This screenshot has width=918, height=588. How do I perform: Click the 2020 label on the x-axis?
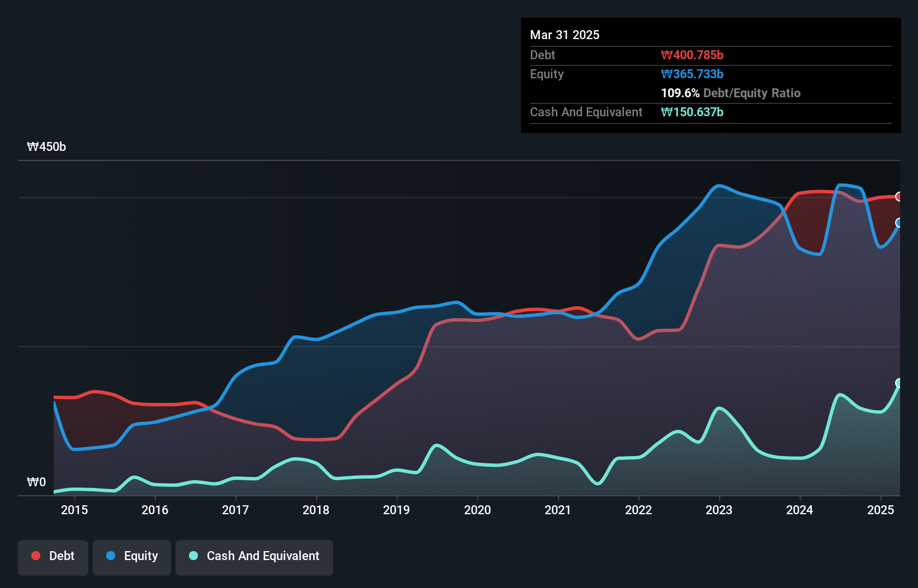(478, 510)
